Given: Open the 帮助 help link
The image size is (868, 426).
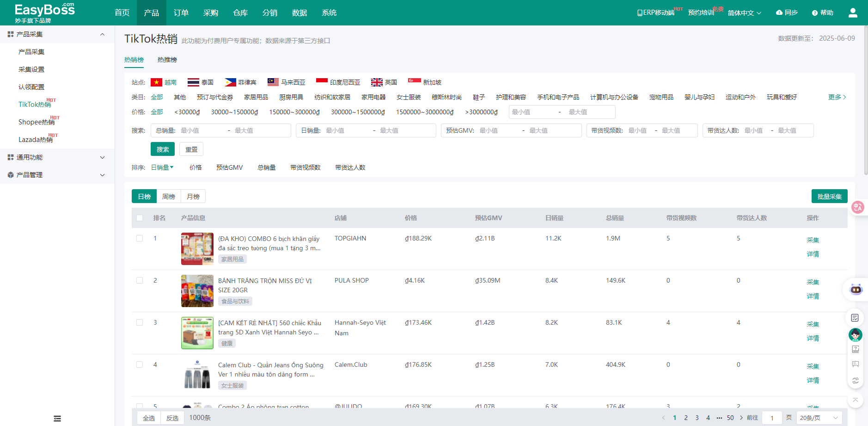Looking at the screenshot, I should tap(823, 12).
